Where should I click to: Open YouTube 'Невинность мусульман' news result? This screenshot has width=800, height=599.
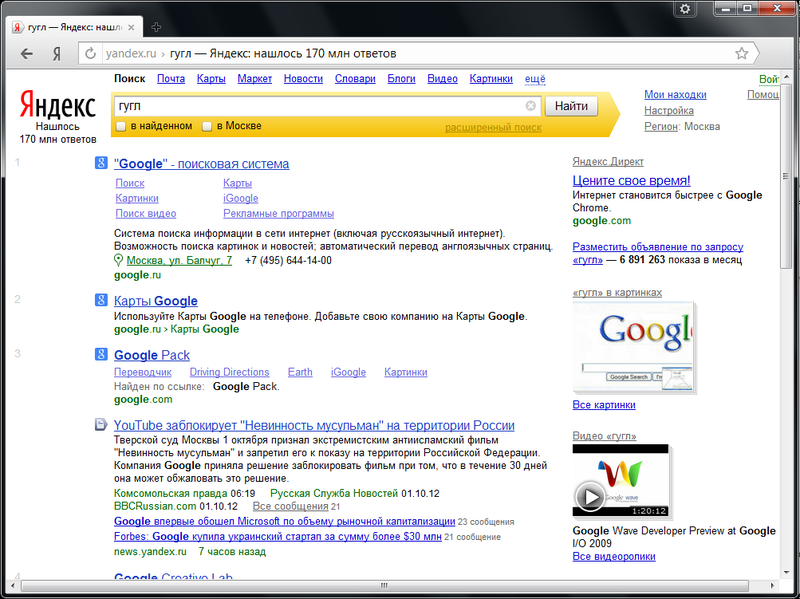(x=314, y=426)
